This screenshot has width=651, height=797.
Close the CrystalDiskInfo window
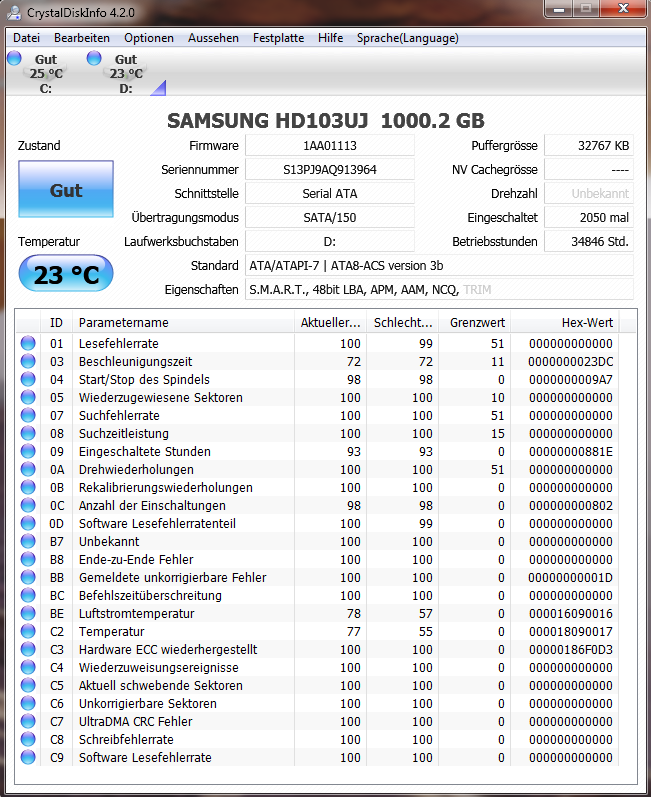tap(623, 9)
